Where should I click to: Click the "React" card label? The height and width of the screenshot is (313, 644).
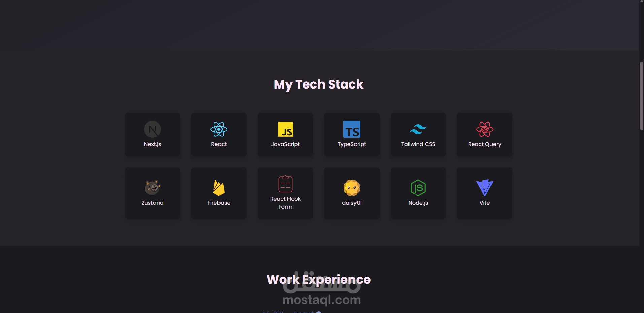(219, 144)
